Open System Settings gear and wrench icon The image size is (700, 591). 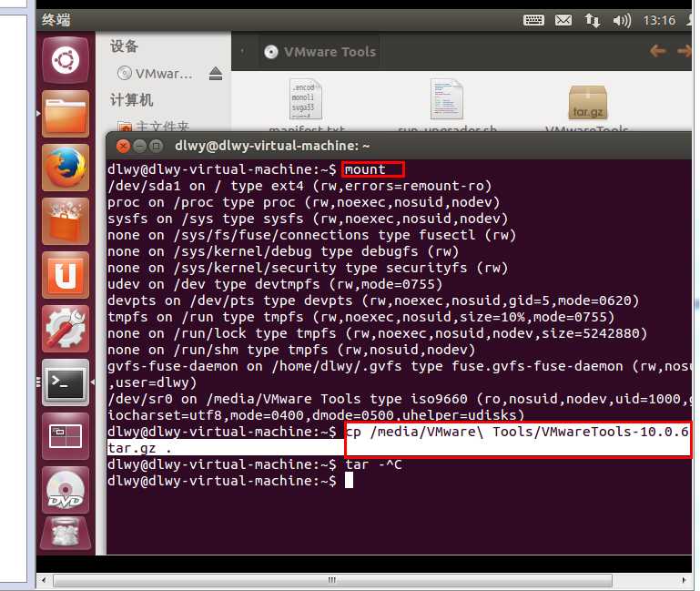66,329
